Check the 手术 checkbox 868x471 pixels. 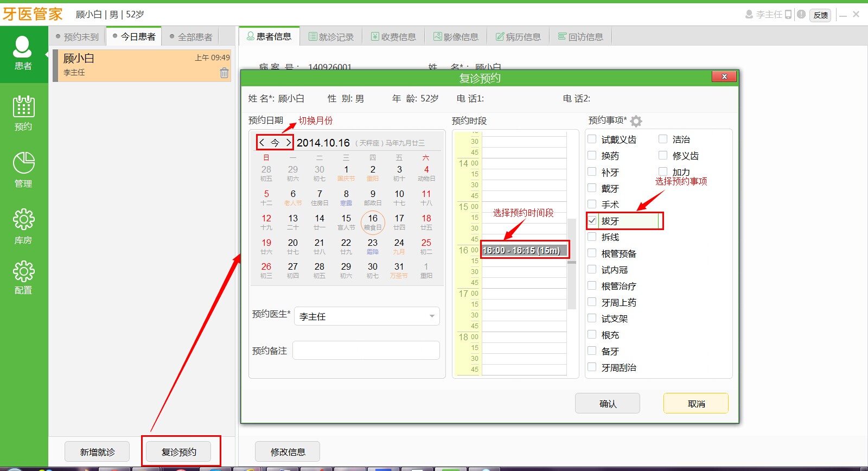coord(592,205)
